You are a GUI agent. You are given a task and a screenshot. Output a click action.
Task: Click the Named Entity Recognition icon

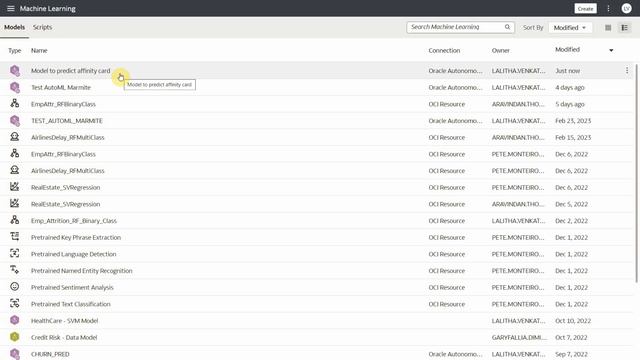coord(15,270)
